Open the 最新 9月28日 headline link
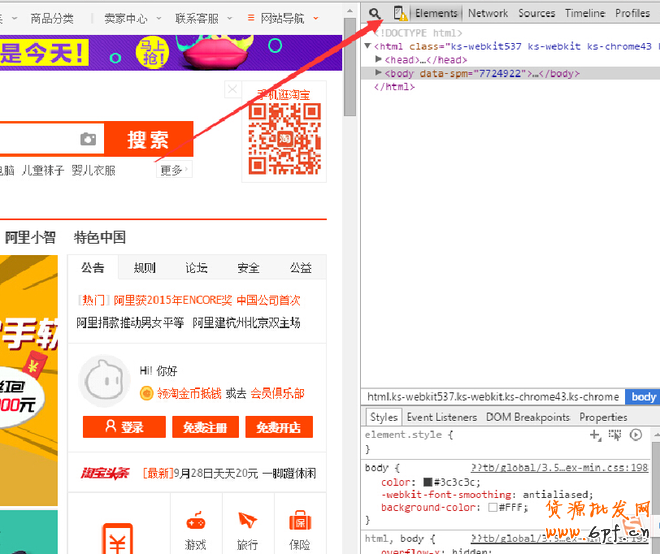The width and height of the screenshot is (660, 554). point(229,473)
